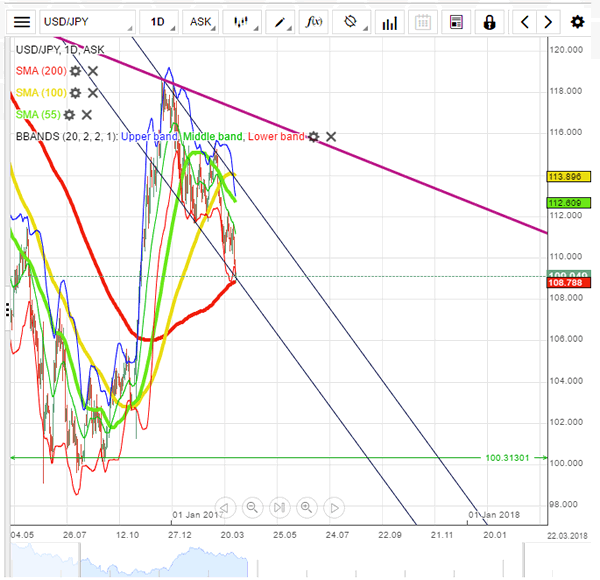The width and height of the screenshot is (600, 580).
Task: Open SMA (100) settings gear
Action: click(75, 93)
